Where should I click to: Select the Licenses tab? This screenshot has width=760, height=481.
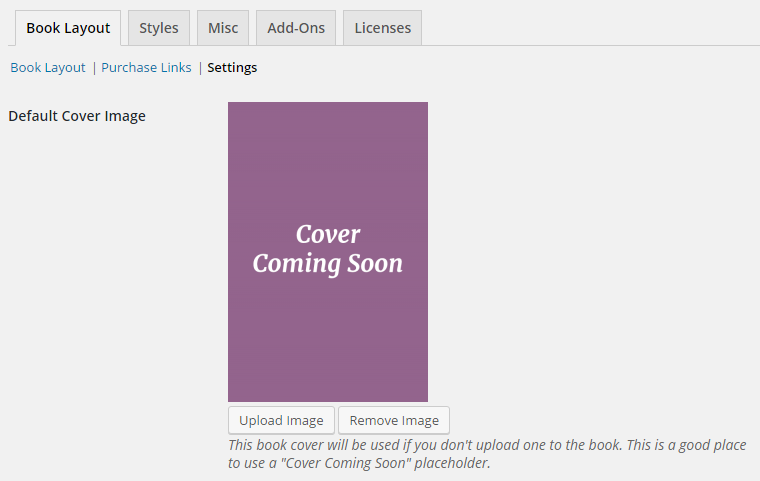382,28
